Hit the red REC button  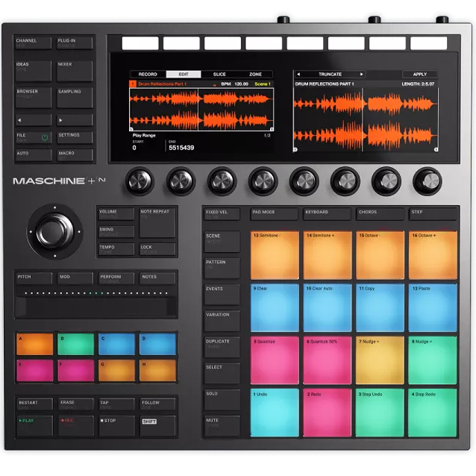pyautogui.click(x=75, y=425)
